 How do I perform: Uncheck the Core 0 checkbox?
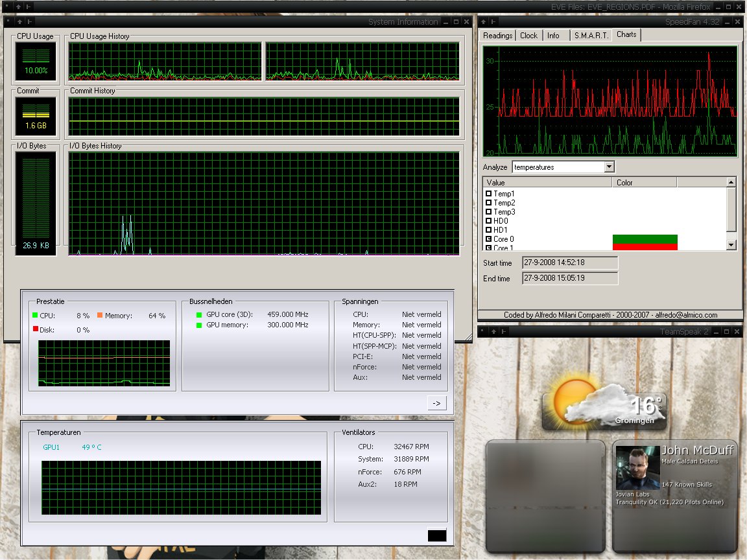(488, 239)
